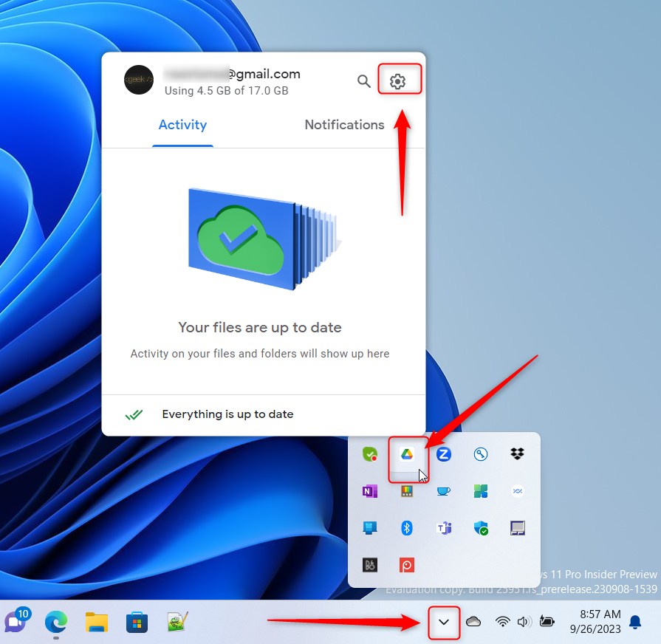Open Google Drive settings gear
The image size is (661, 644).
[x=397, y=81]
